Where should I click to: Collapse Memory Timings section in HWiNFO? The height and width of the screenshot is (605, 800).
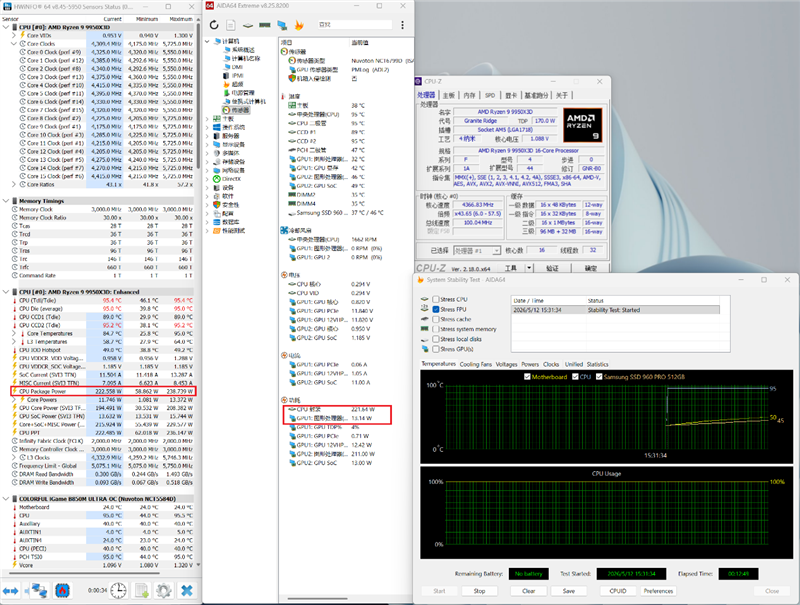point(6,201)
